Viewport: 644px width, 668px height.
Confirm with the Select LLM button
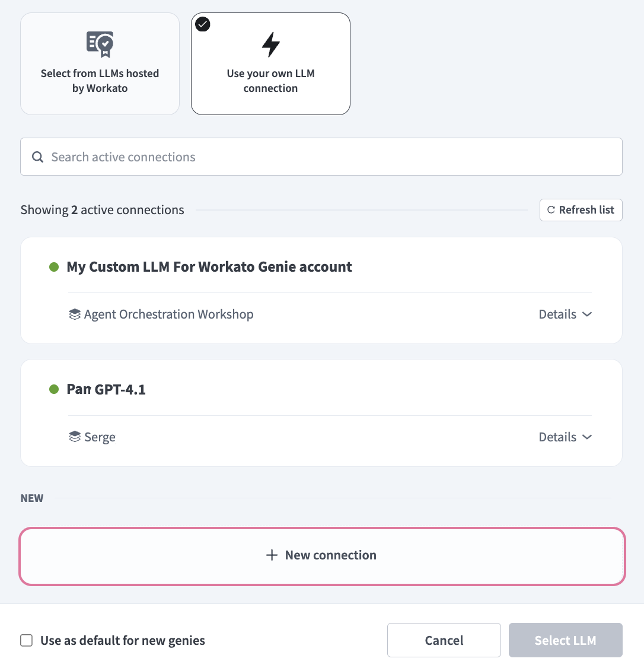(565, 640)
